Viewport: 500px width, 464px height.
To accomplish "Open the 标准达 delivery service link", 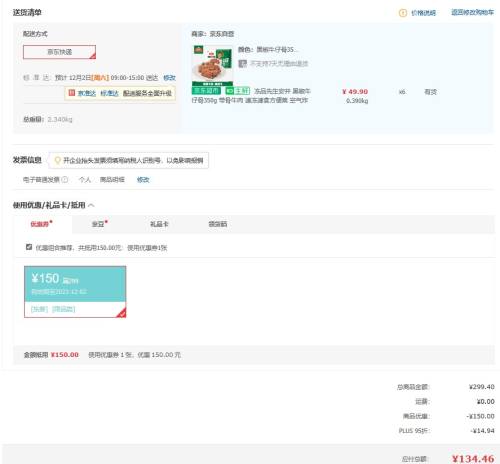I will [109, 93].
